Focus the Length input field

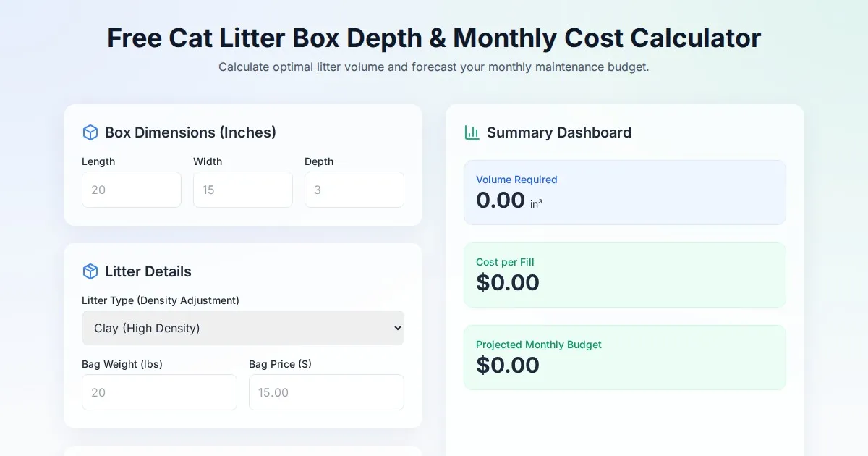pyautogui.click(x=132, y=190)
